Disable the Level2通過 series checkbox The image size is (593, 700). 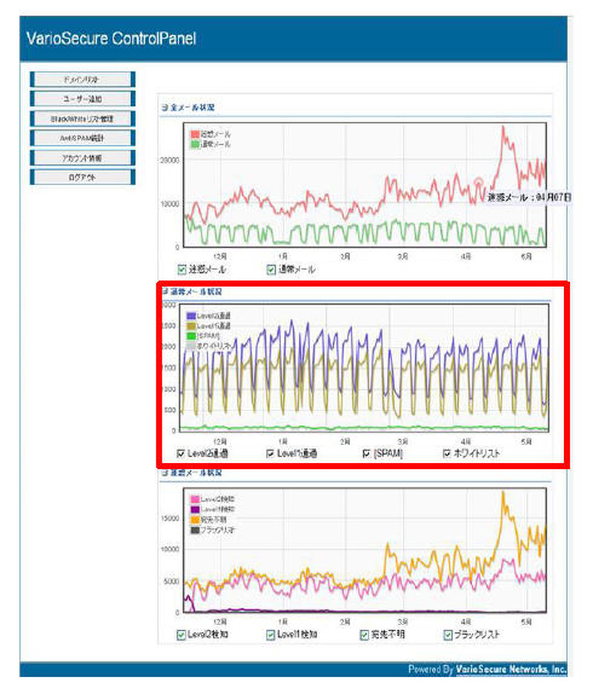[182, 453]
